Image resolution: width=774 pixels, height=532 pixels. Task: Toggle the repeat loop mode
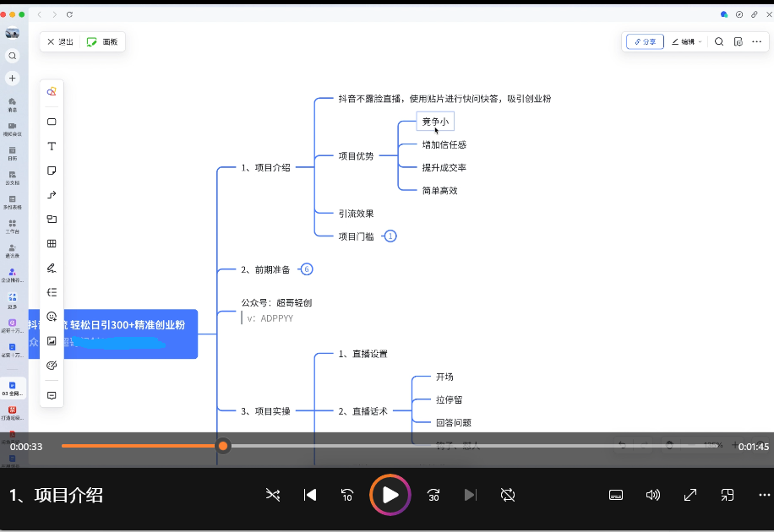pyautogui.click(x=508, y=495)
